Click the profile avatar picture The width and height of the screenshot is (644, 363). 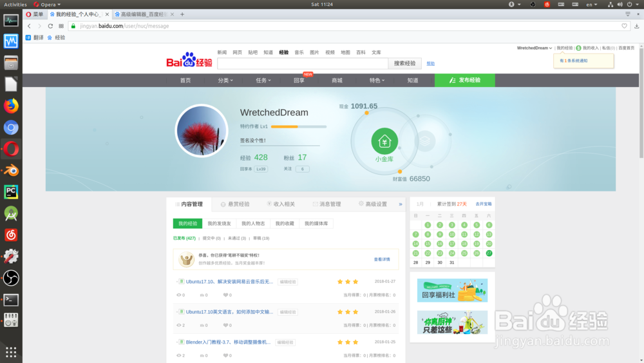[201, 131]
